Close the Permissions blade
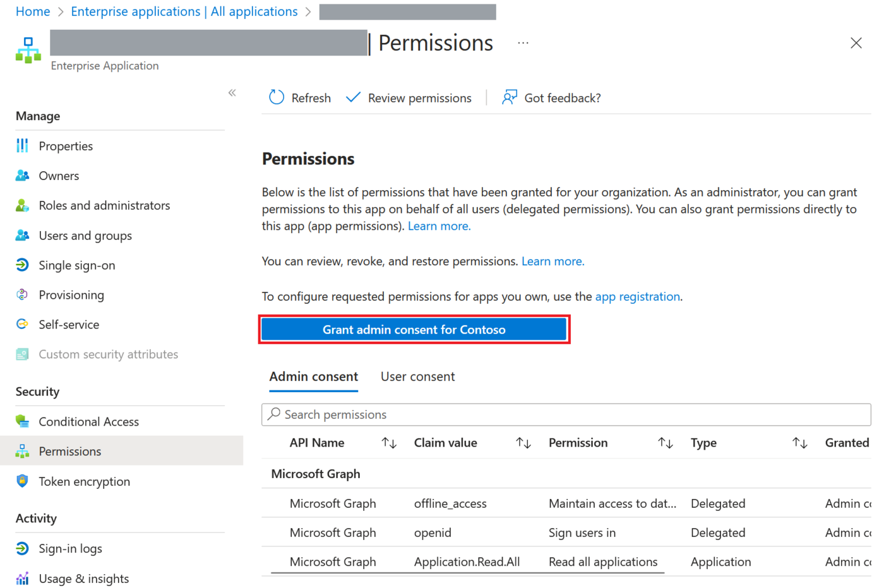The width and height of the screenshot is (884, 588). pyautogui.click(x=856, y=43)
